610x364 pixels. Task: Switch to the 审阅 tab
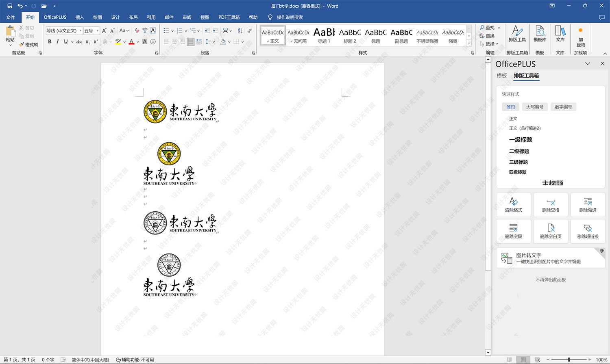click(187, 17)
